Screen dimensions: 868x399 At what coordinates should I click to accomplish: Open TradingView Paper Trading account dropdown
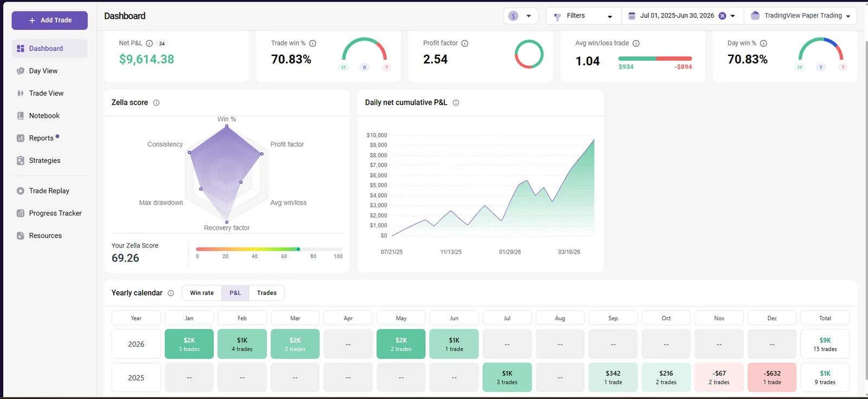tap(800, 16)
